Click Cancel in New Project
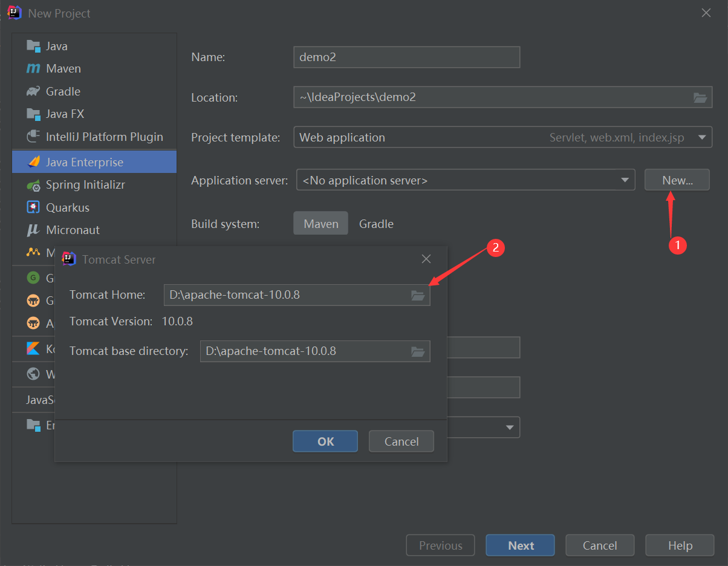 [x=600, y=545]
